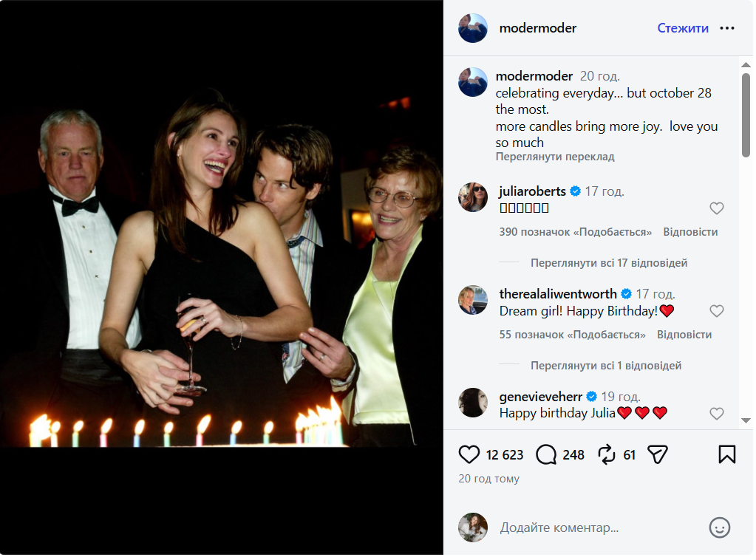Open the three-dot more options menu
Screen dimensions: 756x560
[726, 28]
